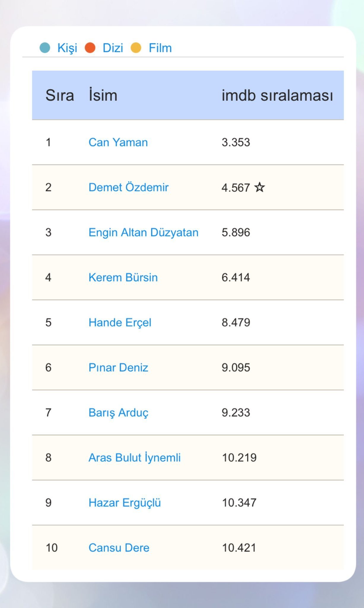364x608 pixels.
Task: Click the yellow Film legend dot
Action: [136, 48]
